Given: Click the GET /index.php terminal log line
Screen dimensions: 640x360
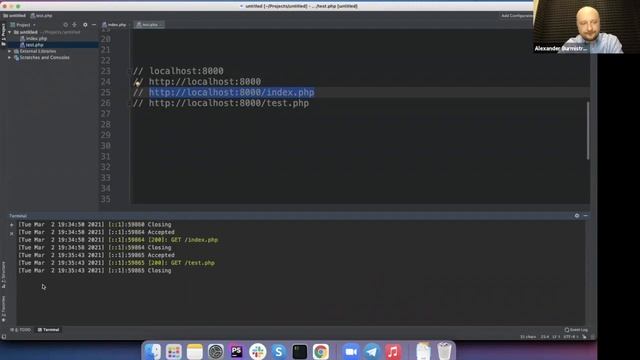Looking at the screenshot, I should coord(118,240).
